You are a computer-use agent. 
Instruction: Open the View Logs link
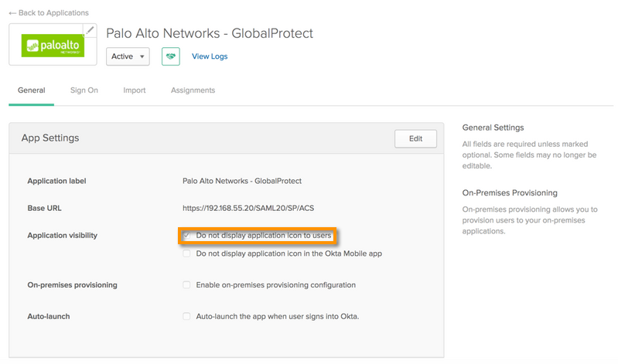coord(210,56)
